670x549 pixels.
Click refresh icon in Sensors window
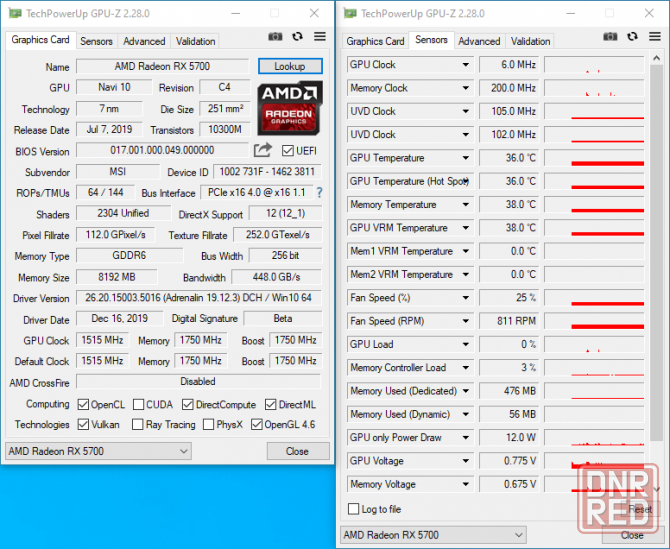click(x=632, y=37)
